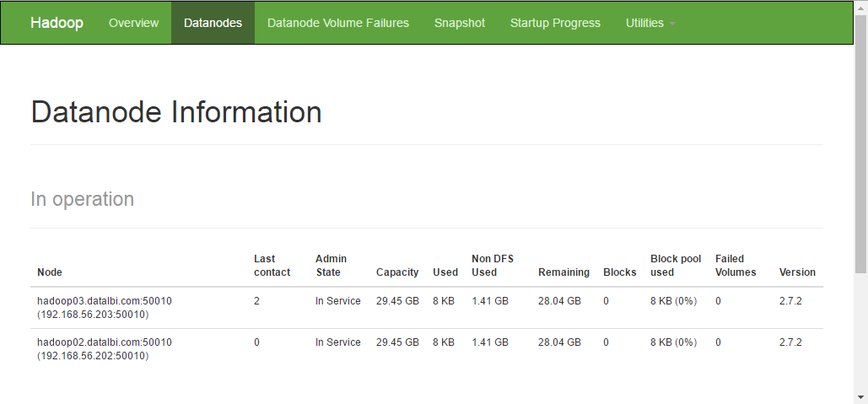
Task: Click the Node column header
Action: coord(50,272)
